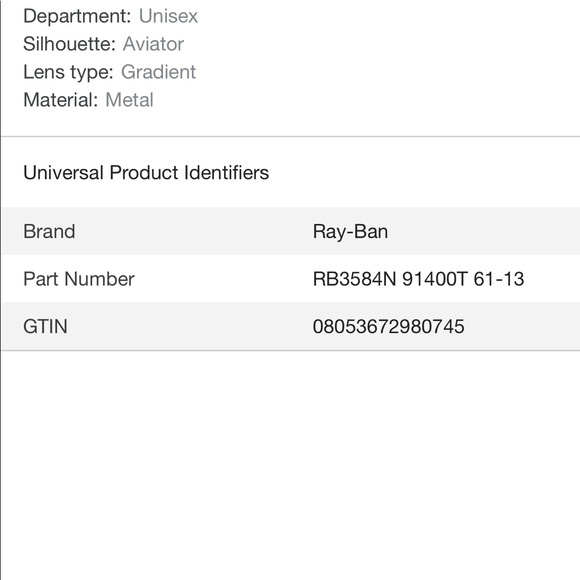
Task: Click the empty area below the GTIN row
Action: pos(291,465)
